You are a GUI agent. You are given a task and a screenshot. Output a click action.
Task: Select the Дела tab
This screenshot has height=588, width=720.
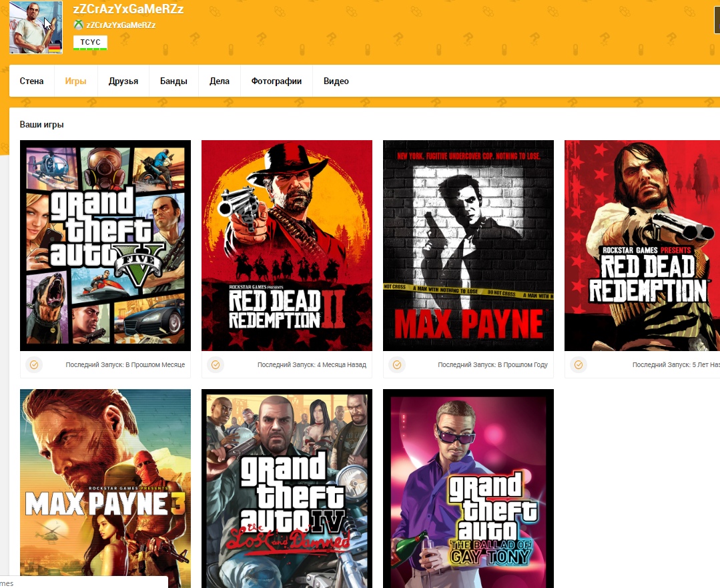[220, 81]
